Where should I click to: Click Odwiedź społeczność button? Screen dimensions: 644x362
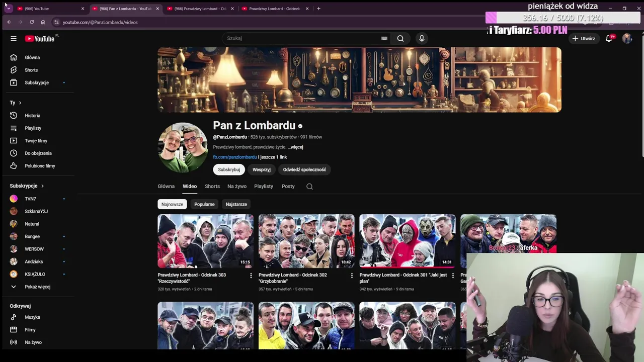click(304, 170)
